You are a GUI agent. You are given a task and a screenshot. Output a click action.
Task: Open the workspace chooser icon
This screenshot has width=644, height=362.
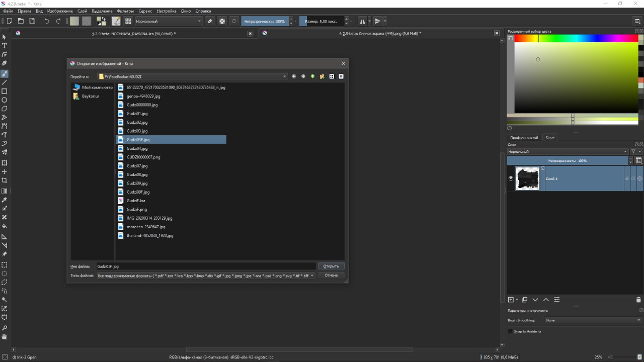[x=637, y=21]
